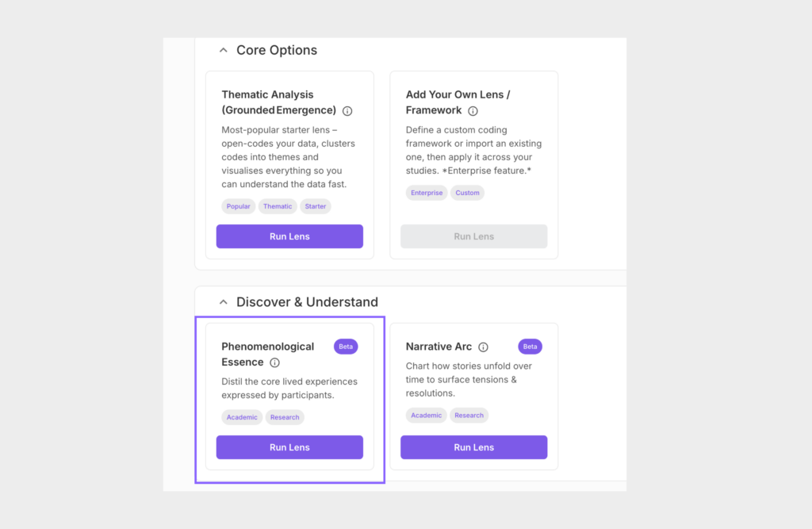812x529 pixels.
Task: Open info icon for Thematic Analysis lens
Action: click(347, 111)
